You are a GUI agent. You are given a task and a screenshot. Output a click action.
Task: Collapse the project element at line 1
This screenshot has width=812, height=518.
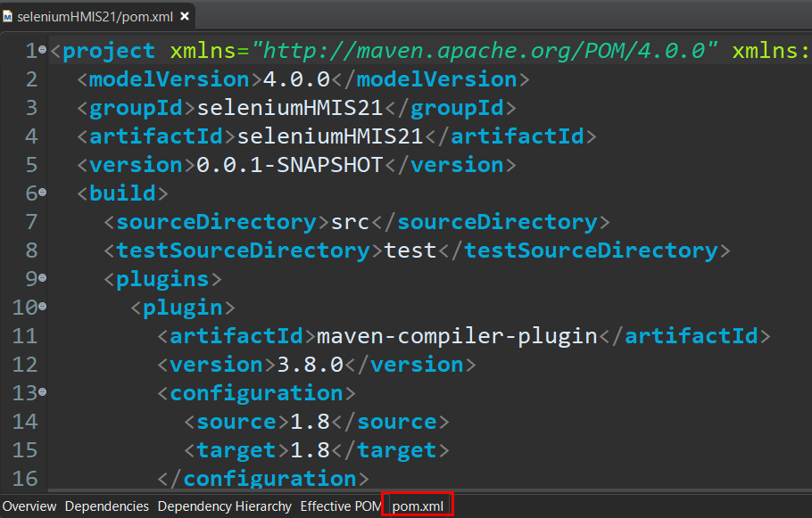click(42, 51)
